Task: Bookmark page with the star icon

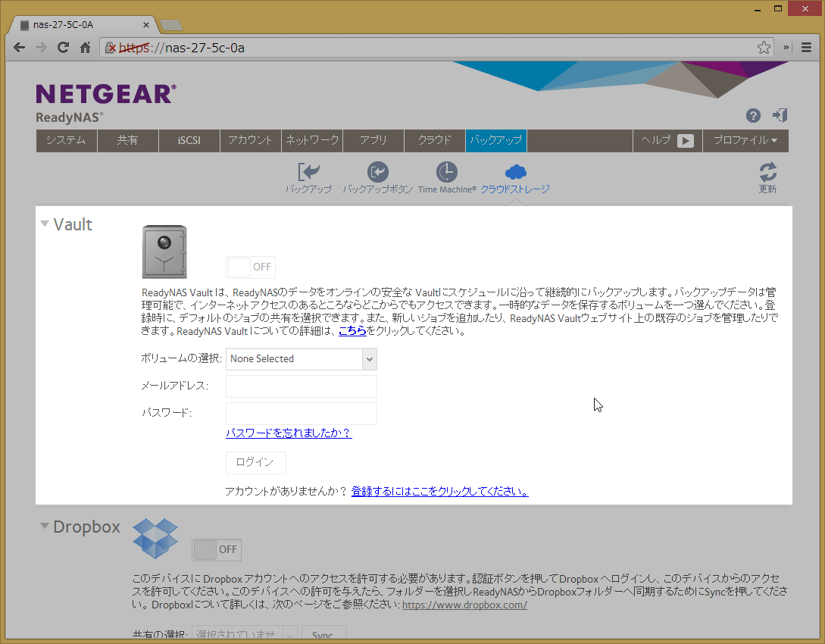Action: pos(764,48)
